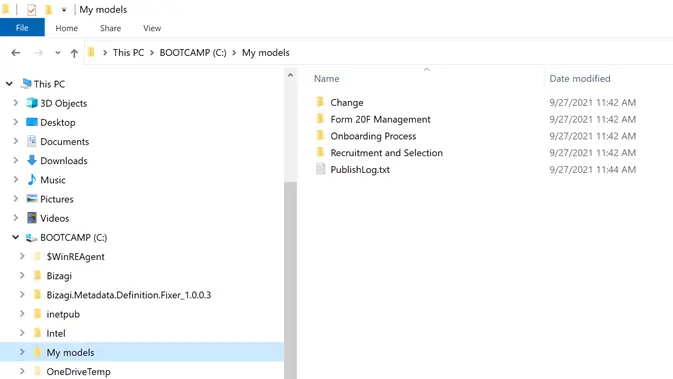Expand the Desktop node
The width and height of the screenshot is (673, 379).
[x=16, y=122]
